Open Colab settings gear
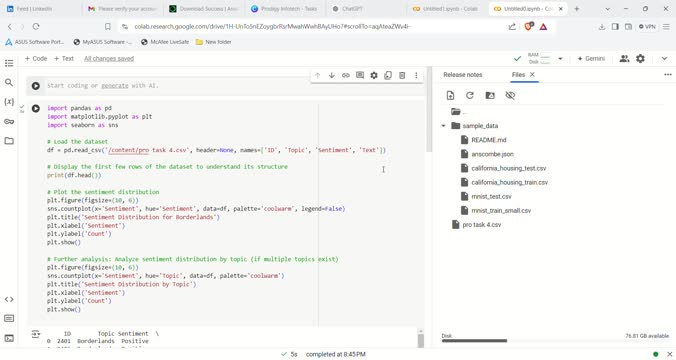Image resolution: width=676 pixels, height=360 pixels. [x=640, y=59]
